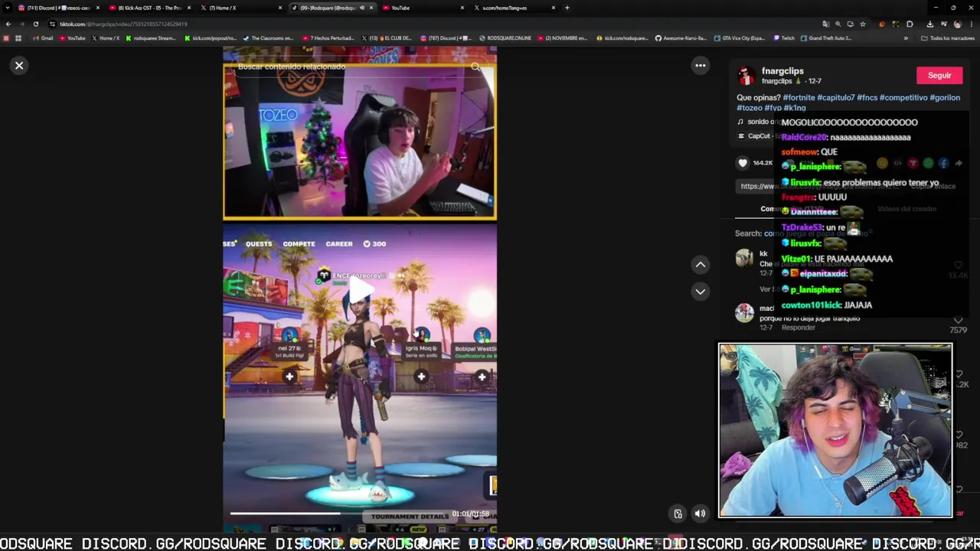Go to the next video with the down arrow
The height and width of the screenshot is (551, 980).
700,292
